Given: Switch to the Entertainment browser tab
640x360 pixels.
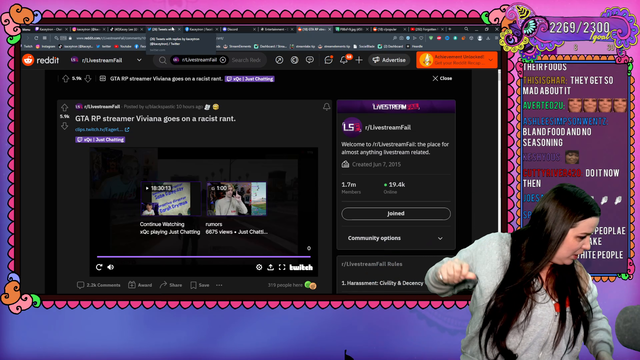Looking at the screenshot, I should pos(276,29).
